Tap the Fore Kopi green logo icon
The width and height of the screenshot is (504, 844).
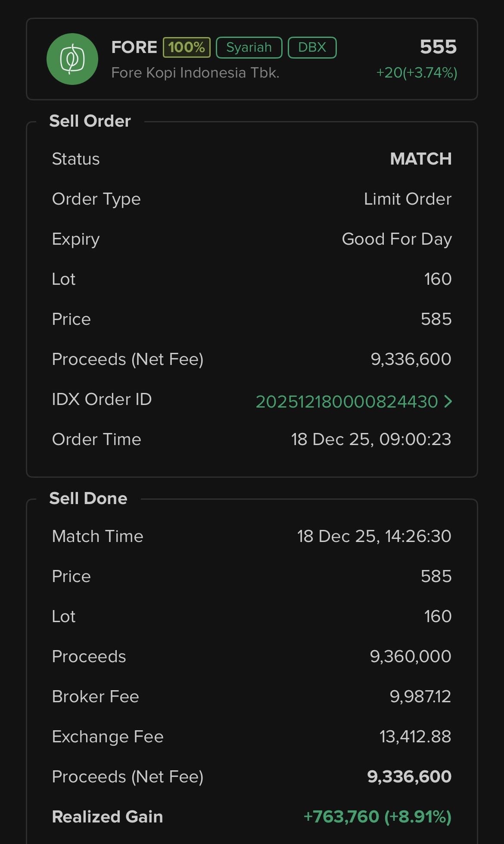click(x=72, y=59)
